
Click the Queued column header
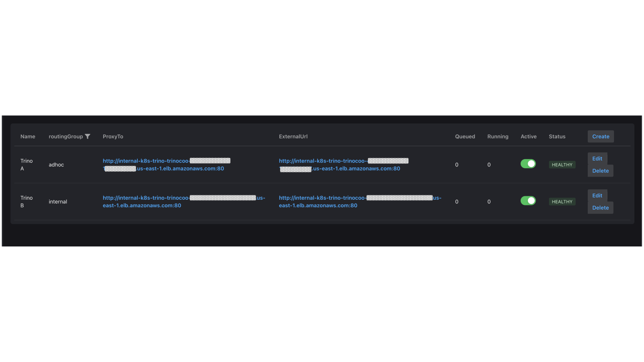point(465,137)
